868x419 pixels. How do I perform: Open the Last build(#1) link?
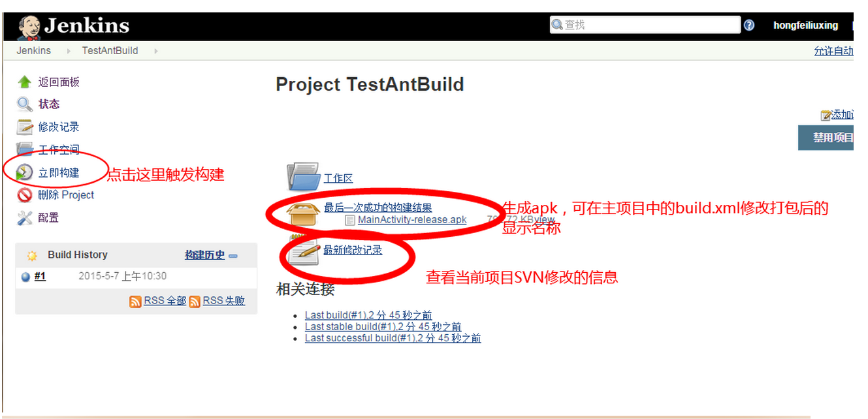[x=368, y=315]
